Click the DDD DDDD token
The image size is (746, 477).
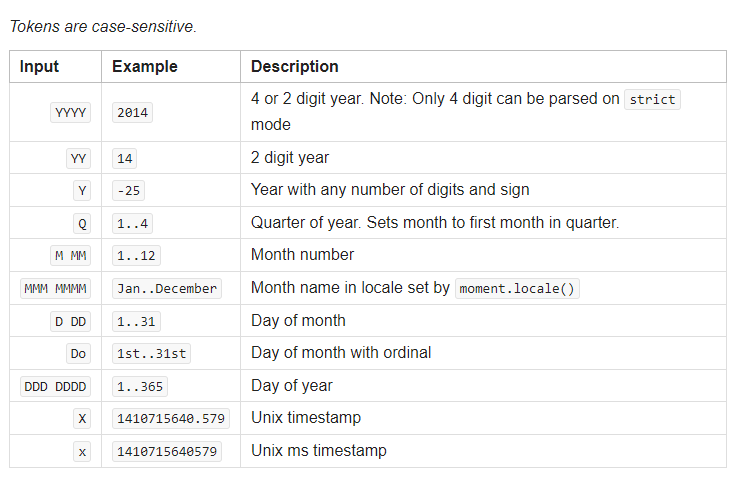(x=55, y=386)
